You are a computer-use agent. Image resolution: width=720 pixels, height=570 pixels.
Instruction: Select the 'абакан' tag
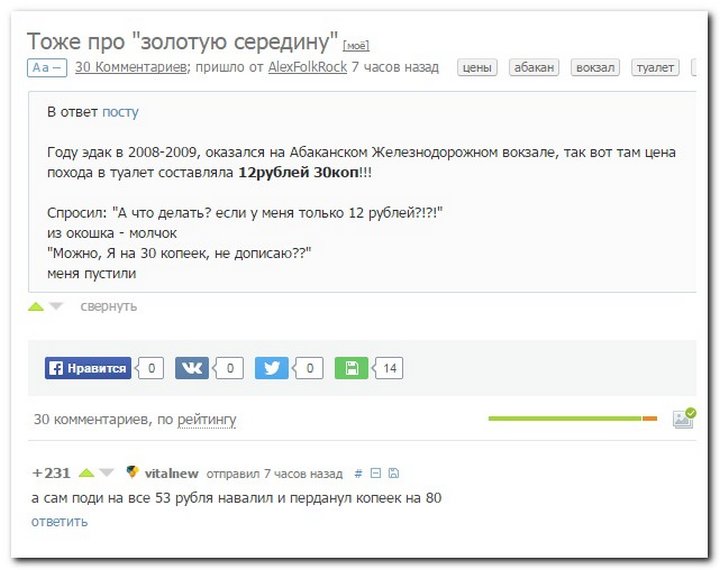point(535,67)
